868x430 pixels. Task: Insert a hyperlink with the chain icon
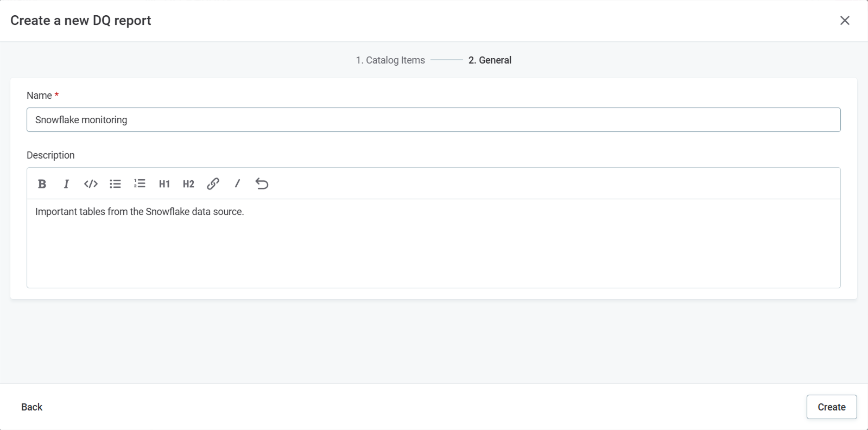click(x=213, y=184)
